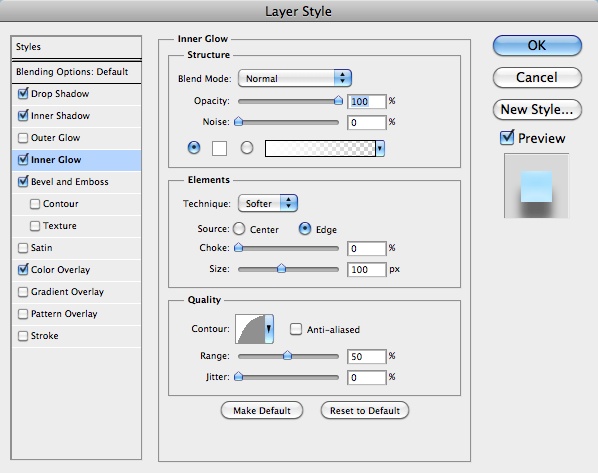
Task: Click the Reset to Default button
Action: point(365,410)
